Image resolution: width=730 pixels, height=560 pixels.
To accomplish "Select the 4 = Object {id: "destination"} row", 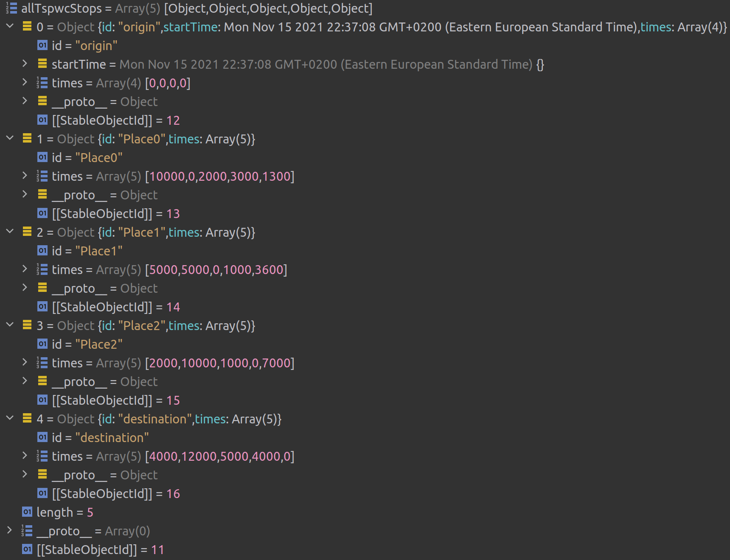I will tap(365, 419).
